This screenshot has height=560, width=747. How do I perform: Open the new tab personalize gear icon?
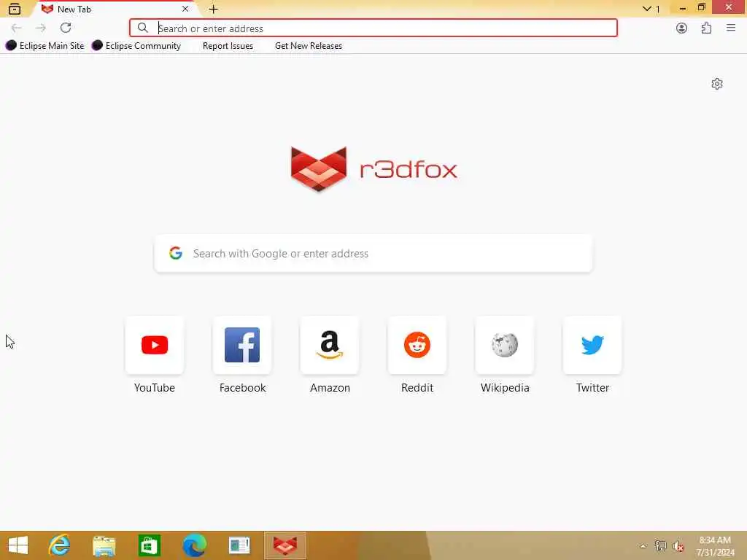[717, 84]
